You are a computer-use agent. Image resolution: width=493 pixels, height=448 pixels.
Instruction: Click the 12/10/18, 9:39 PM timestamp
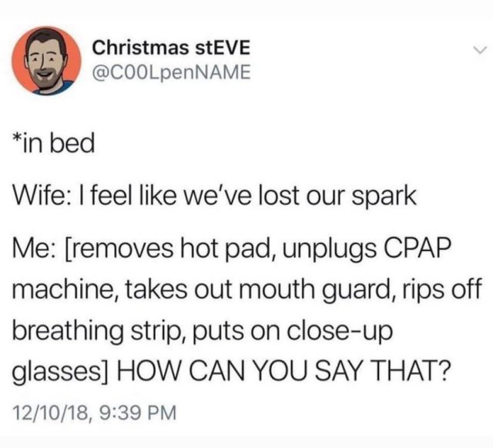[95, 412]
